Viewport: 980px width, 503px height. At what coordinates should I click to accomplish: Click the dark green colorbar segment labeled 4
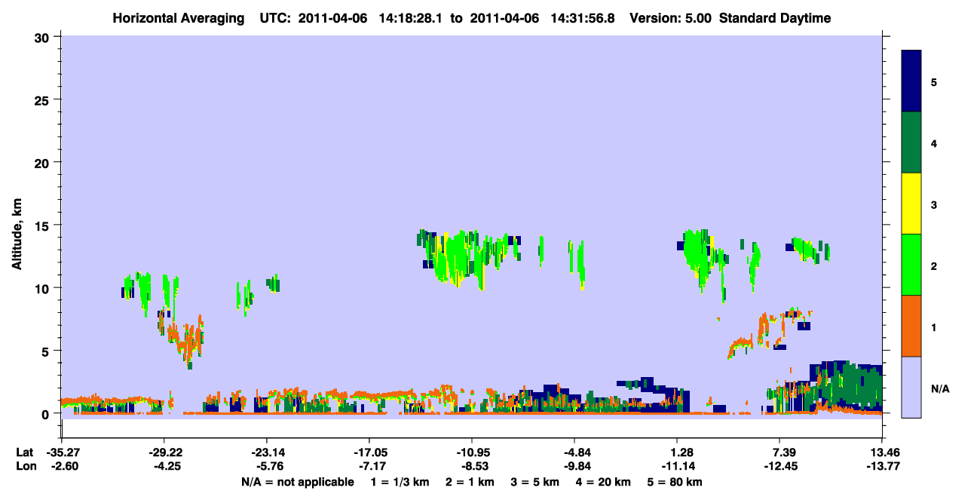click(911, 143)
